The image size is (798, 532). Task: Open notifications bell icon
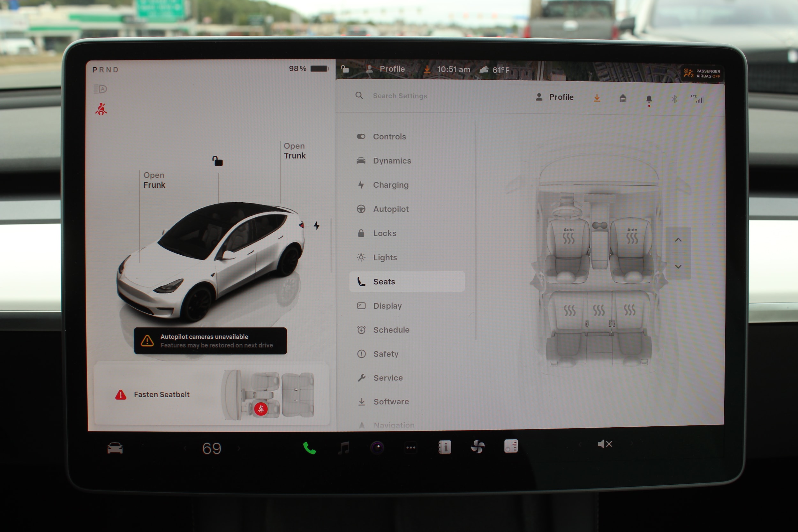(649, 99)
